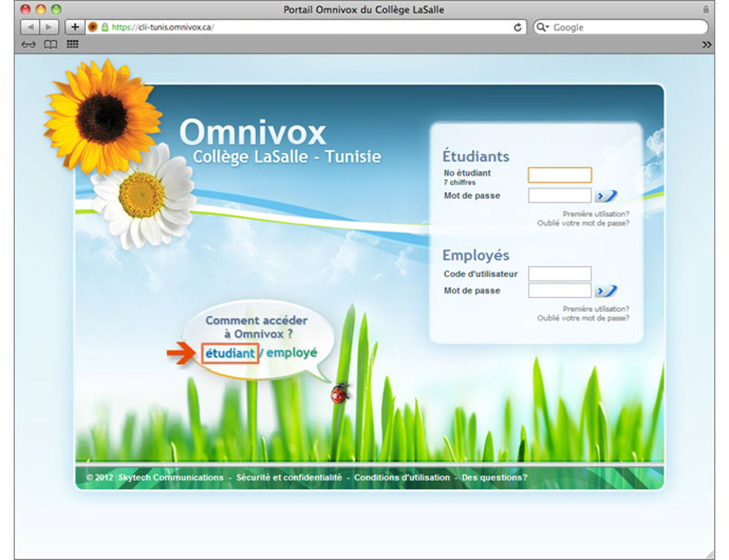Open the employé access help link

pos(292,353)
